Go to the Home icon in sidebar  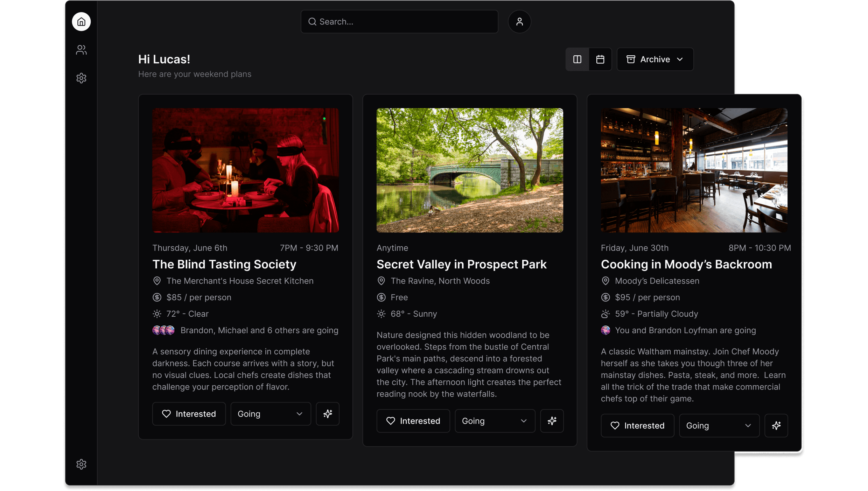click(x=81, y=22)
